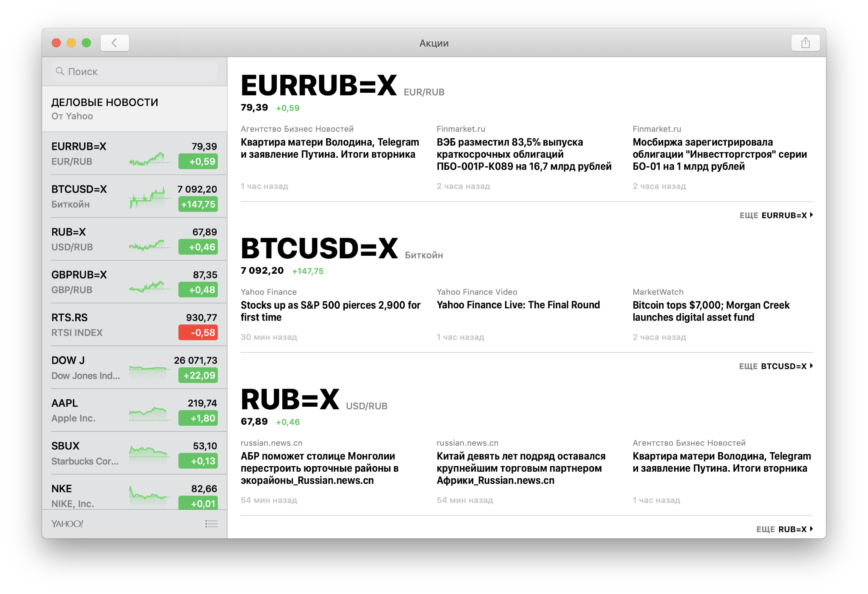Open the share menu icon
The height and width of the screenshot is (594, 868).
805,43
